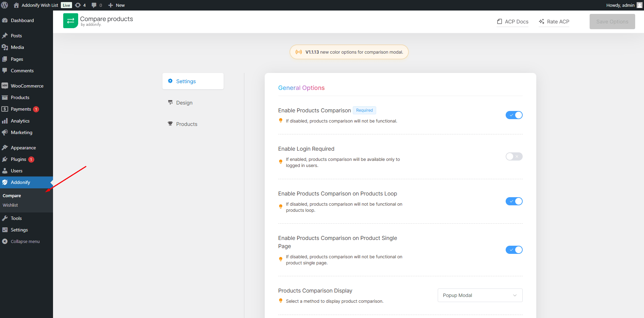Click the Products cube icon in sidebar
Viewport: 644px width, 318px height.
[5, 97]
